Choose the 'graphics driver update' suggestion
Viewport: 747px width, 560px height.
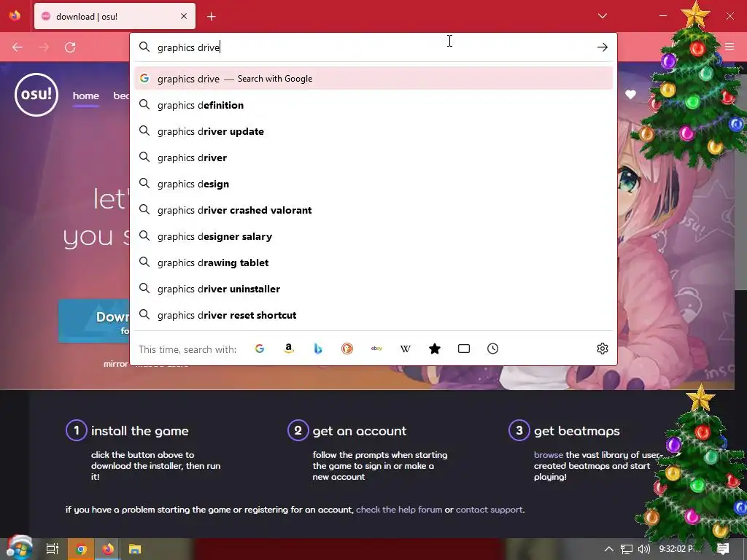(373, 131)
